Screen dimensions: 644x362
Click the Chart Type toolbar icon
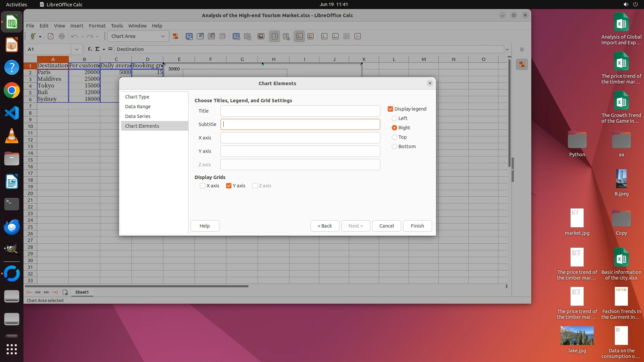189,36
